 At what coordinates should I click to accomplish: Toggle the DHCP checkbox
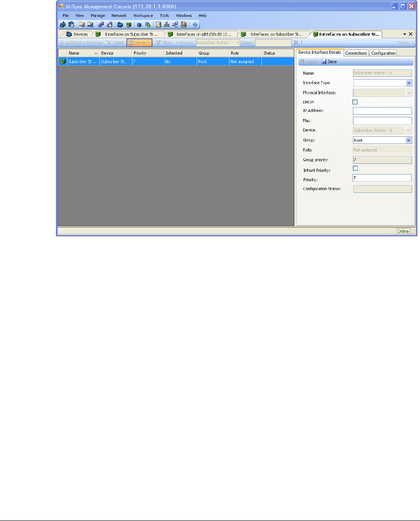(355, 102)
